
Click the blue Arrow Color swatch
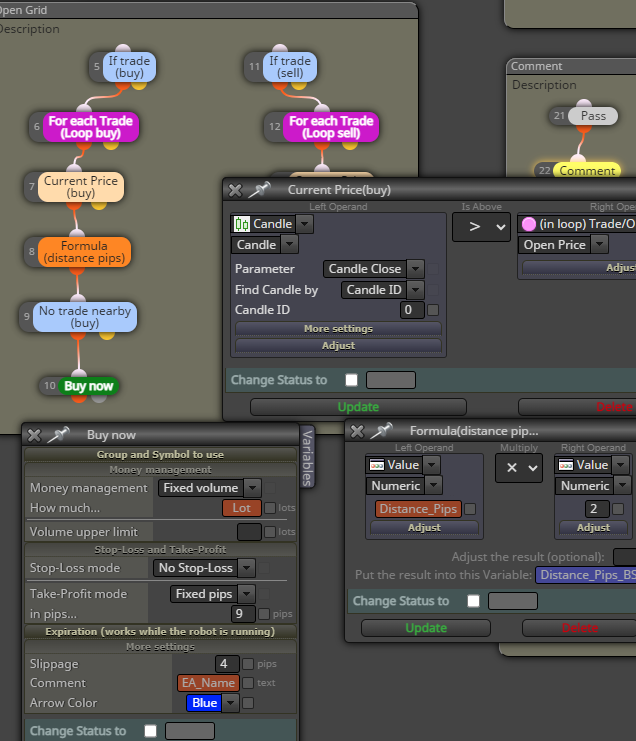tap(204, 703)
